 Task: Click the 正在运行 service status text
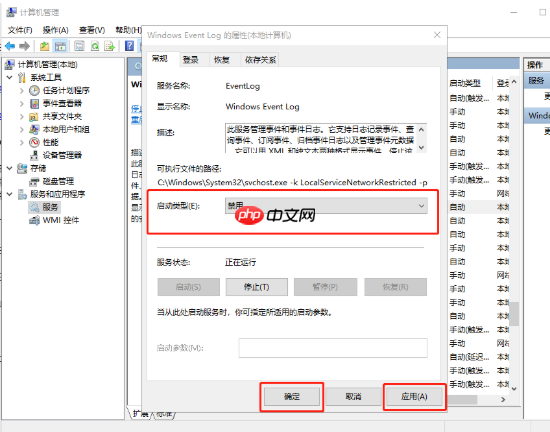(x=241, y=262)
